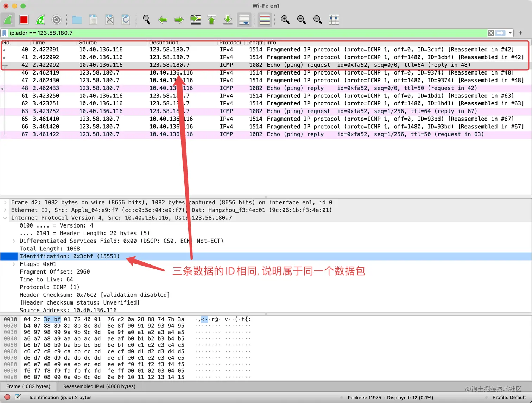The width and height of the screenshot is (532, 403).
Task: Open expert information from status bar
Action: (x=7, y=397)
